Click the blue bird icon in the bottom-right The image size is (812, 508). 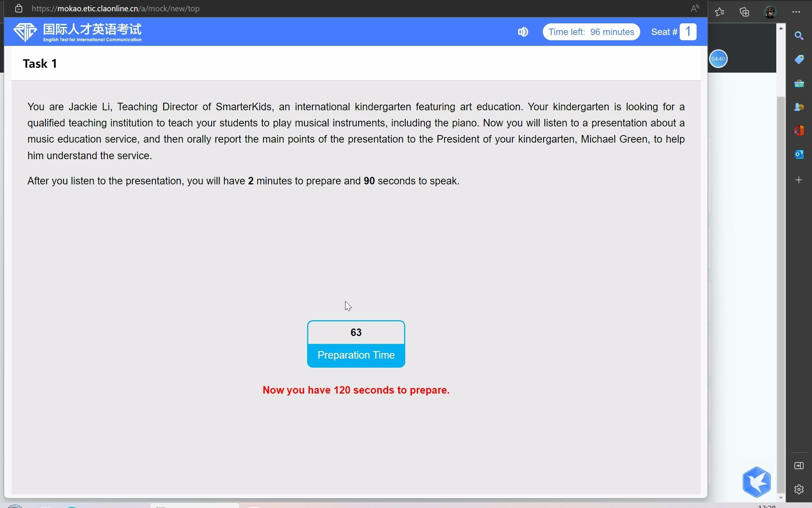(x=757, y=481)
